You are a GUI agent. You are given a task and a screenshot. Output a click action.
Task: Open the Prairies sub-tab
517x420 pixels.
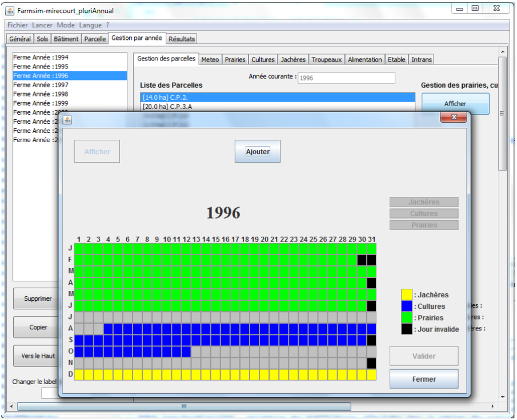point(235,59)
